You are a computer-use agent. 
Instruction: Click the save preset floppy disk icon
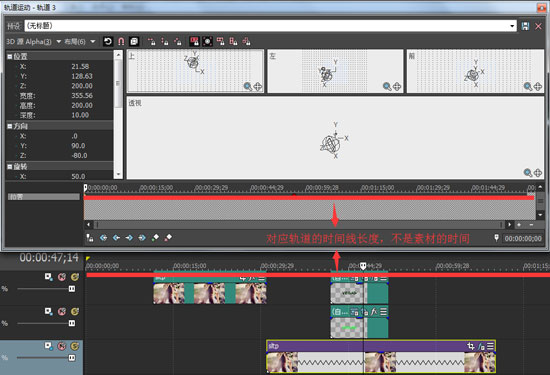point(525,26)
